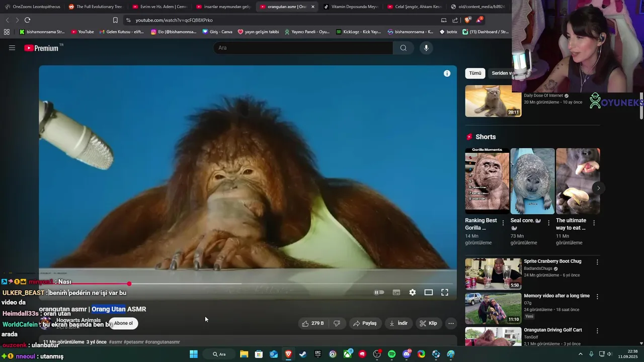Open Steam from the taskbar
This screenshot has width=644, height=362.
tap(303, 354)
